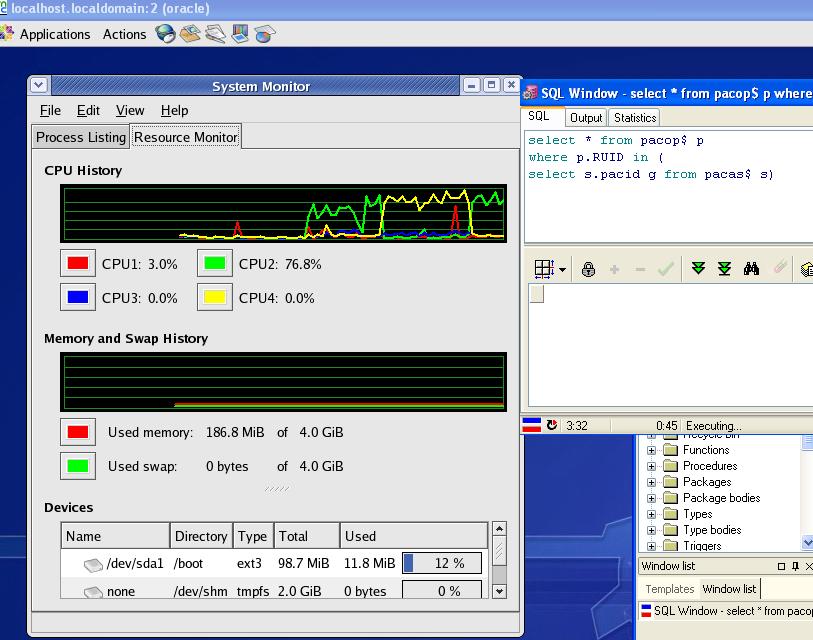Open the File menu in System Monitor

(50, 110)
